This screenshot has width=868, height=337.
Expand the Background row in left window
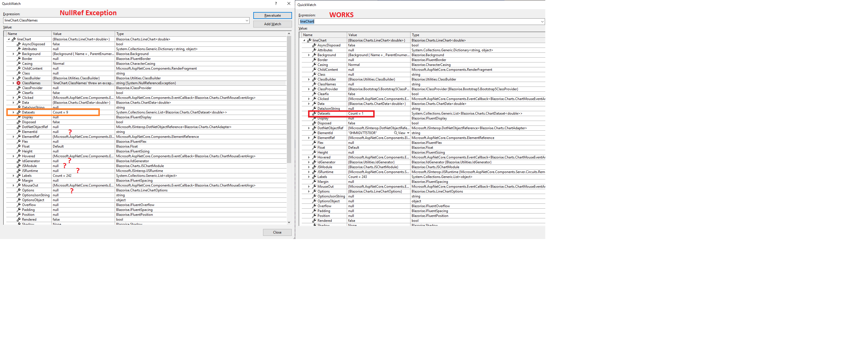point(13,54)
